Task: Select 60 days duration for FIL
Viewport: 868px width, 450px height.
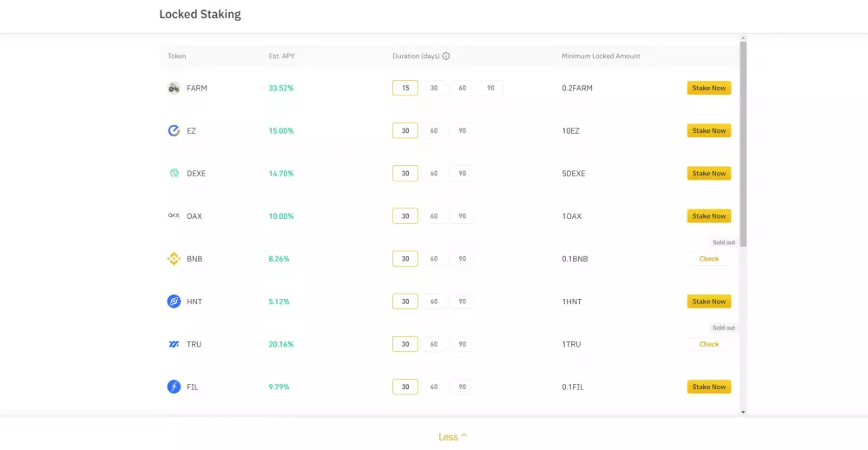Action: 434,387
